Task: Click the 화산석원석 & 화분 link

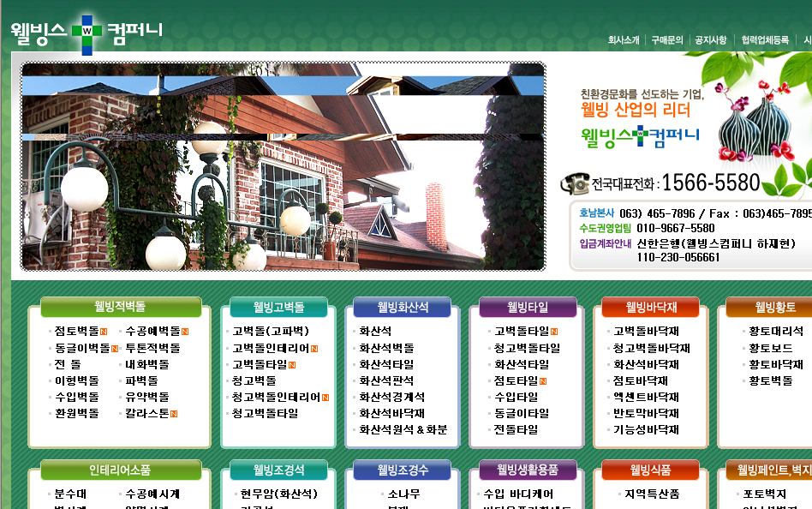Action: point(403,430)
